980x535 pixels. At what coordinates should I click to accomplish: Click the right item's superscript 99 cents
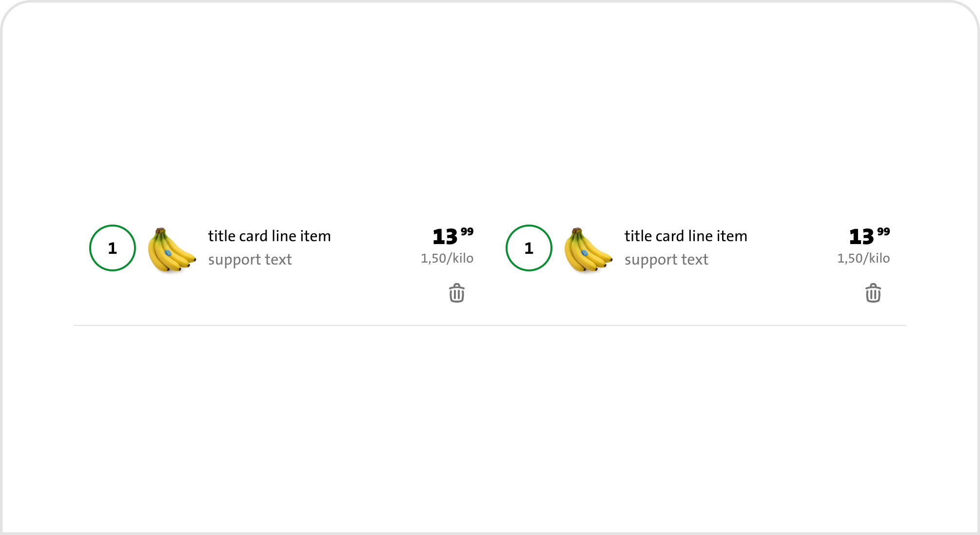(883, 231)
